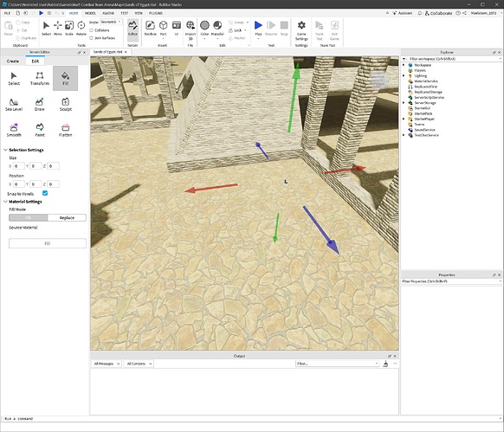Open the FILE menu
Screen dimensions: 504x432
8,13
